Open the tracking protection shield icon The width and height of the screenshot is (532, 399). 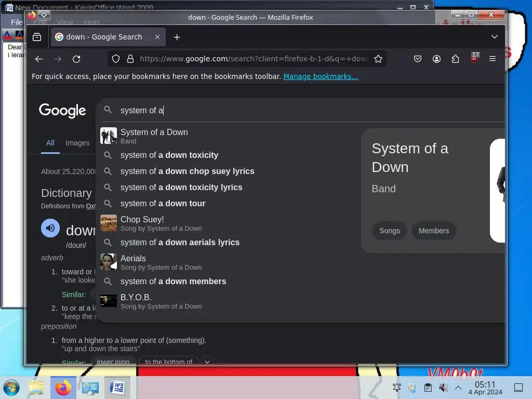click(116, 59)
